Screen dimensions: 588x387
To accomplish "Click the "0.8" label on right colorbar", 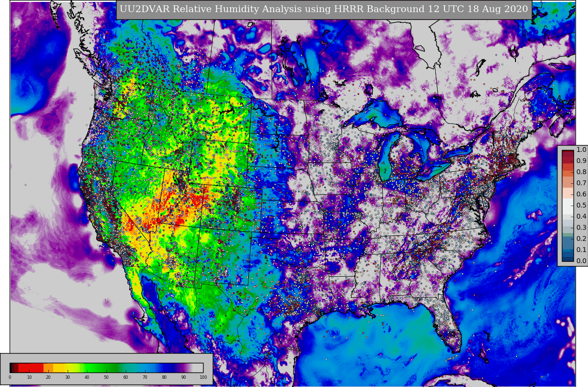I will pos(581,172).
